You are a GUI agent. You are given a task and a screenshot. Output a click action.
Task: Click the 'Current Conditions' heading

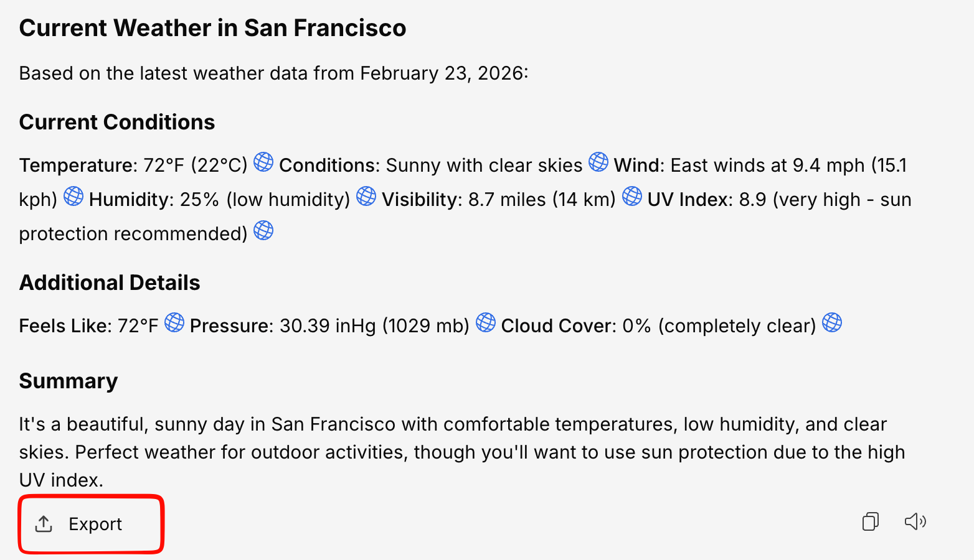[117, 122]
